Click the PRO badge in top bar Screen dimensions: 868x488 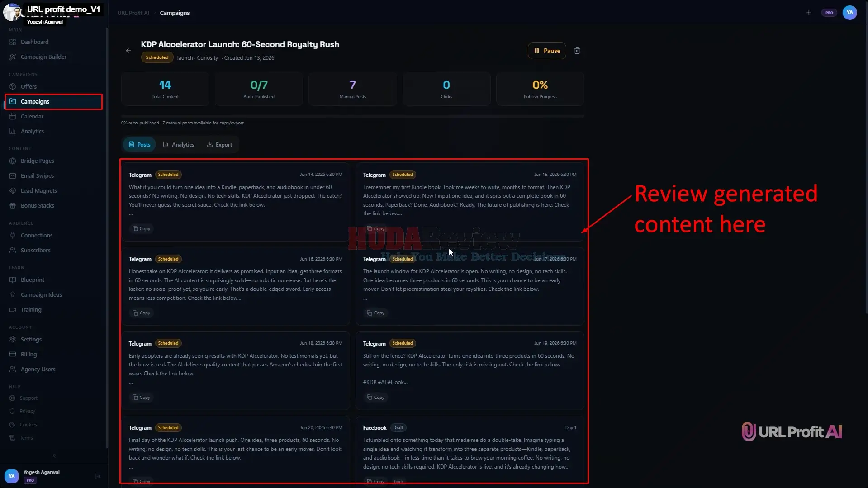pos(829,13)
